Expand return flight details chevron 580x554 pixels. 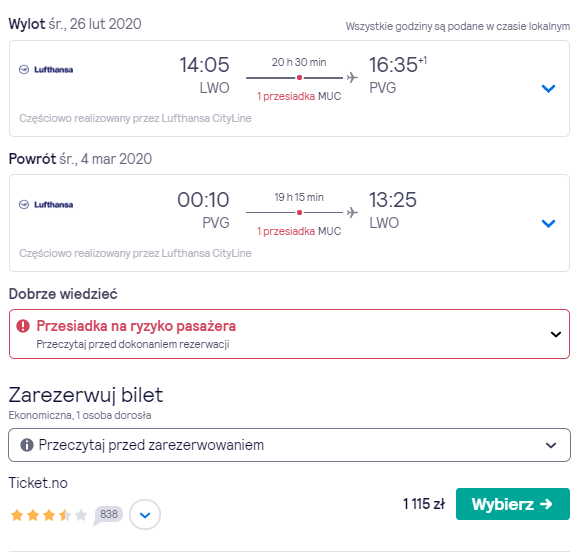click(x=548, y=223)
